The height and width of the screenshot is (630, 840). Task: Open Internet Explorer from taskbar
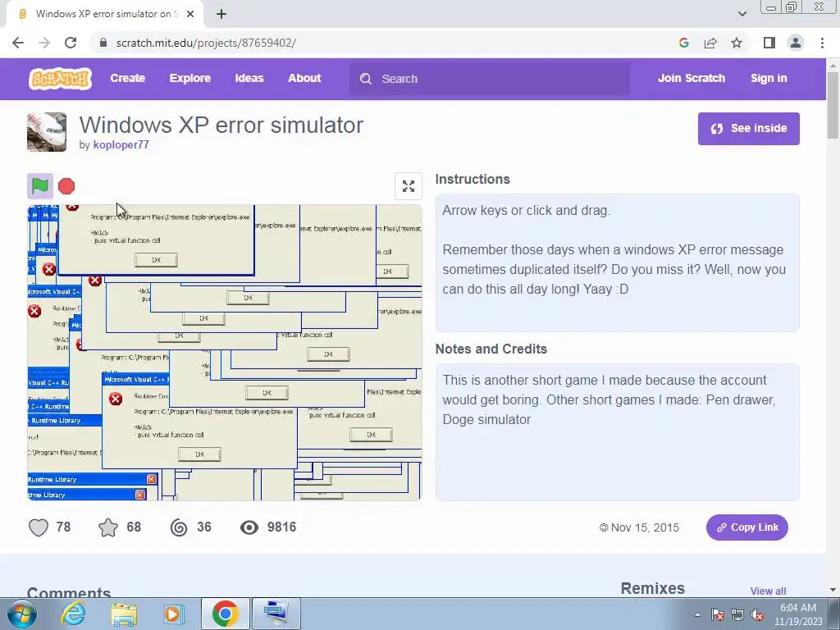point(73,614)
